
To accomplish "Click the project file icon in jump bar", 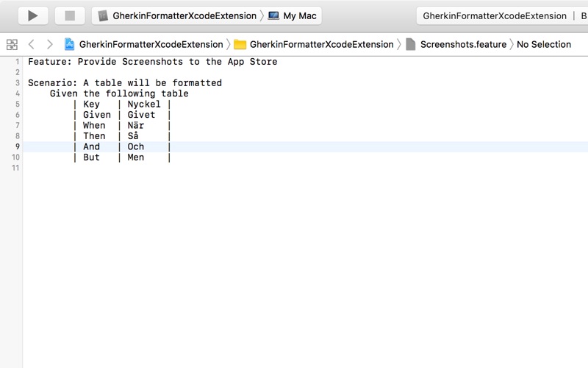I will tap(69, 44).
